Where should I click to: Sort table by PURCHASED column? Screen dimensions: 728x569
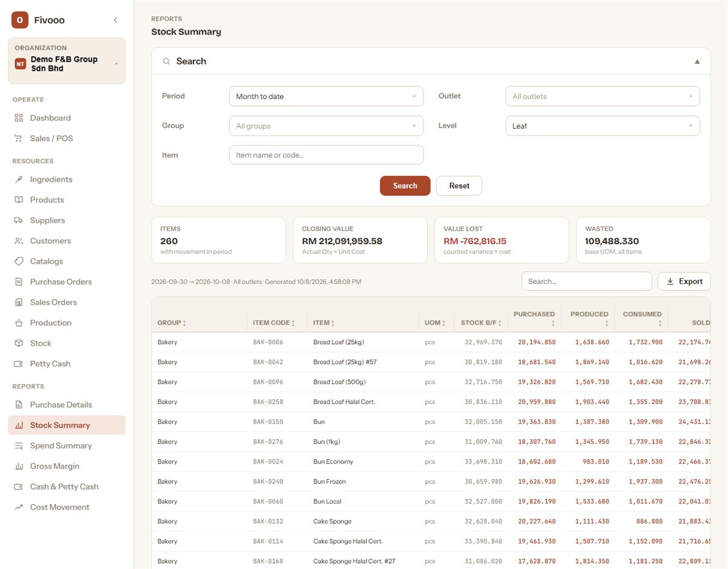tap(534, 318)
